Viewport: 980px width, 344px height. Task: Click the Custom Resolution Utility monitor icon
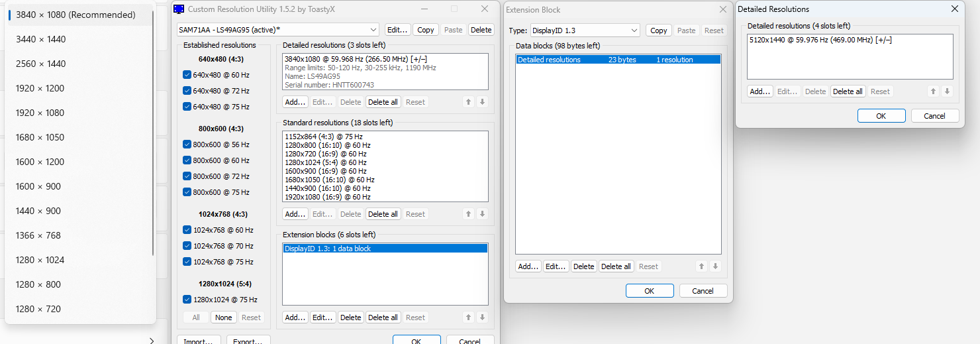179,9
